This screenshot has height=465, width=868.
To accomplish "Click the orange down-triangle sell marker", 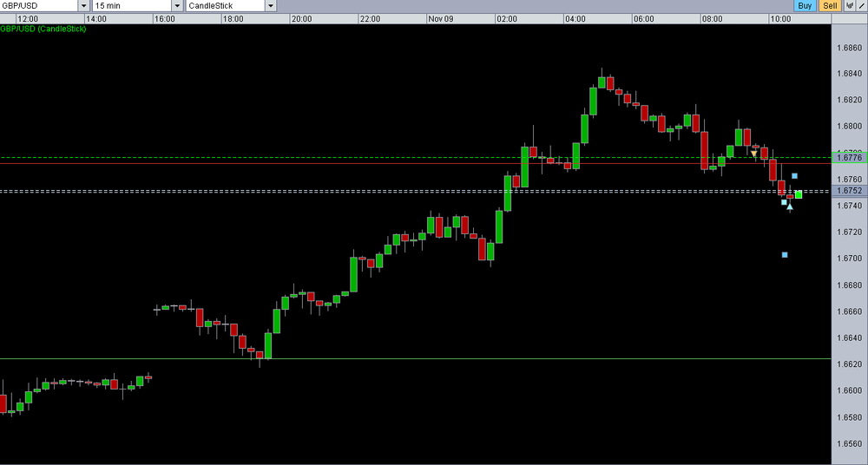I will [754, 154].
